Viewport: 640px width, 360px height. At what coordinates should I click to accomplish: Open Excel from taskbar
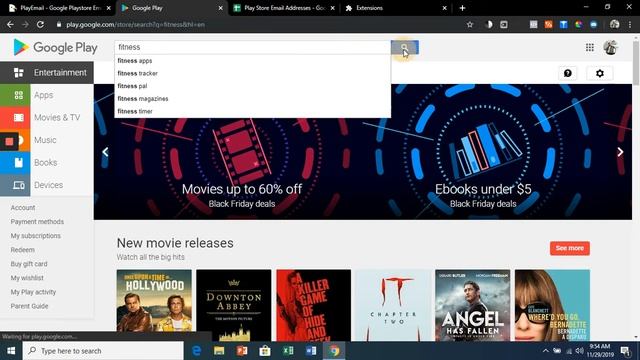click(288, 351)
